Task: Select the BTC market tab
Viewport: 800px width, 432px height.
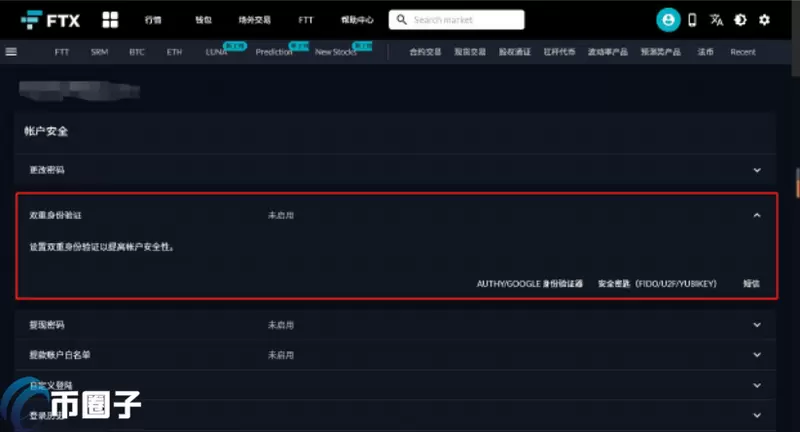Action: point(137,52)
